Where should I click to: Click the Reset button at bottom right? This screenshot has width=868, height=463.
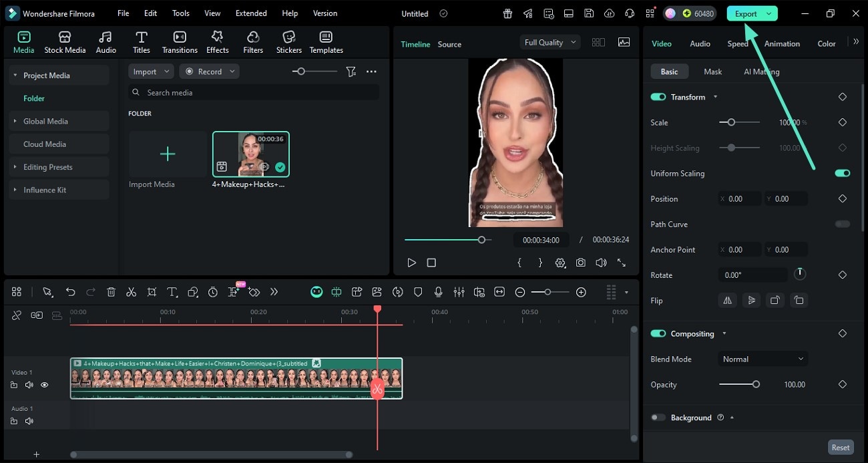coord(840,447)
